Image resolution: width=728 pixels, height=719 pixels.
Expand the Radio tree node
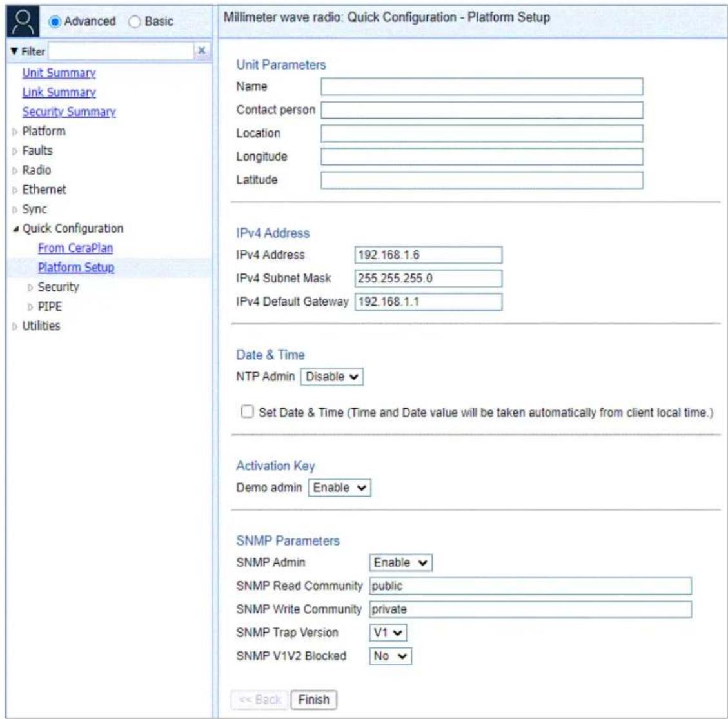coord(15,171)
